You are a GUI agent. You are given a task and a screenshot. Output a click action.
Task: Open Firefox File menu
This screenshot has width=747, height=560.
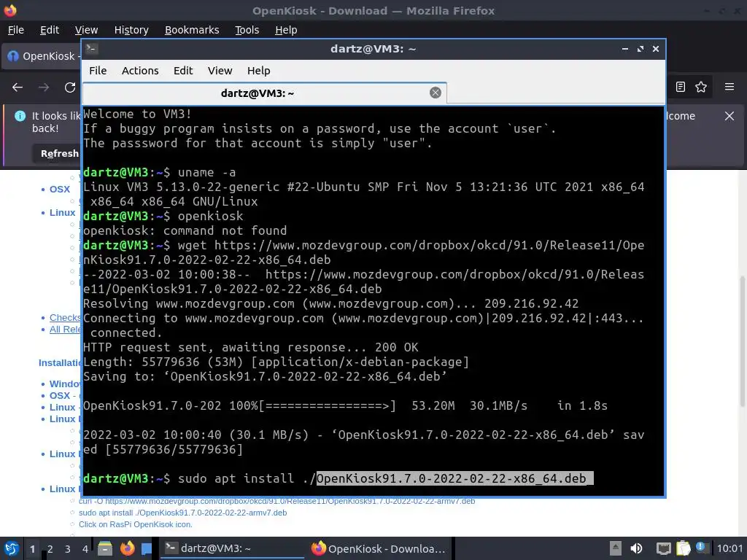point(16,30)
